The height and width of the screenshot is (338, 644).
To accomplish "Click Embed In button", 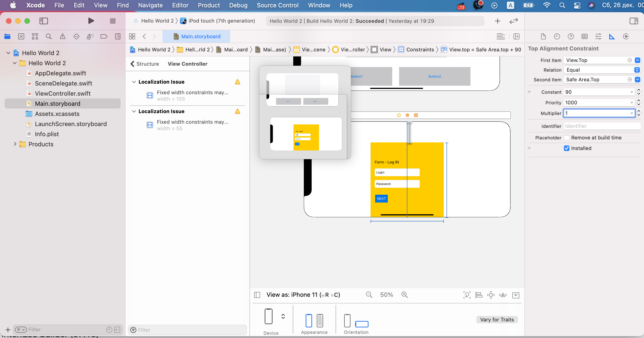I will [x=516, y=295].
